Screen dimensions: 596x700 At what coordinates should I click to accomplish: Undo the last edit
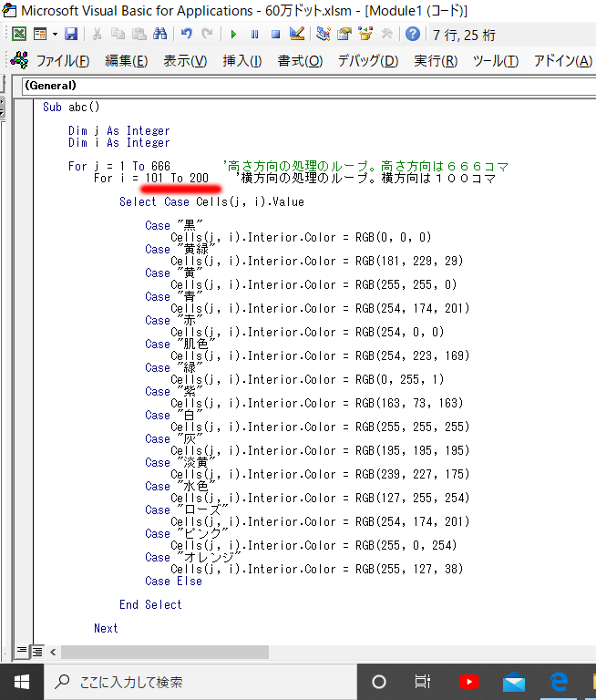coord(187,34)
